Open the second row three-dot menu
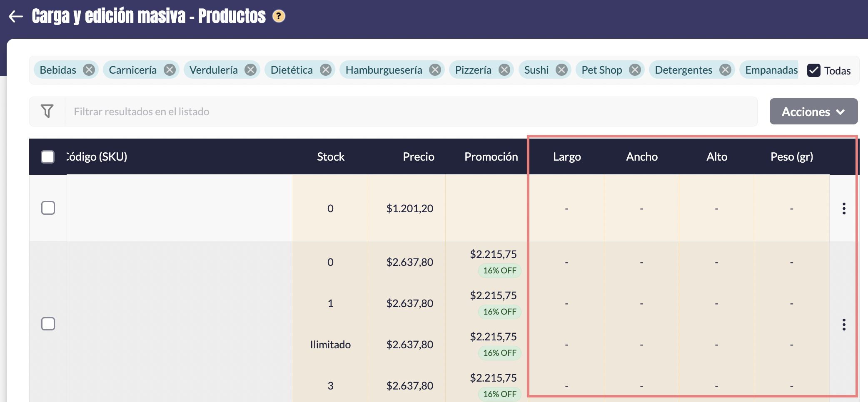Screen dimensions: 868x402 coord(844,324)
